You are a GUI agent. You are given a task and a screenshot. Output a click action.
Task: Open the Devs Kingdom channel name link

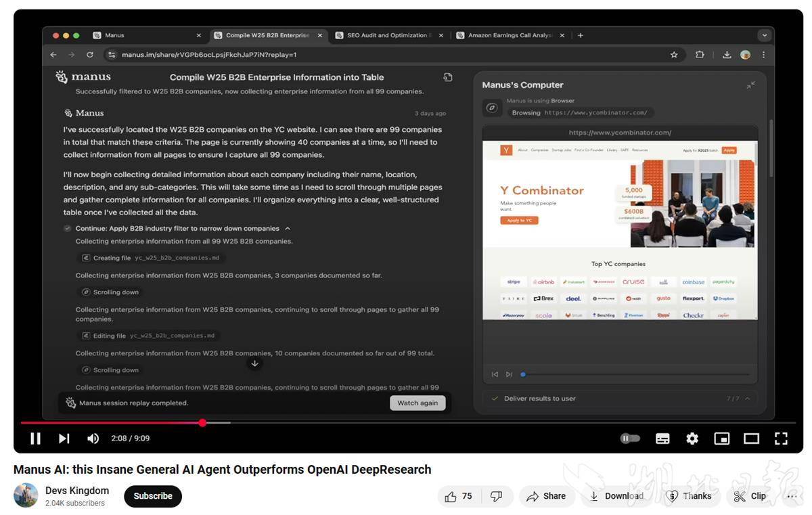tap(77, 491)
